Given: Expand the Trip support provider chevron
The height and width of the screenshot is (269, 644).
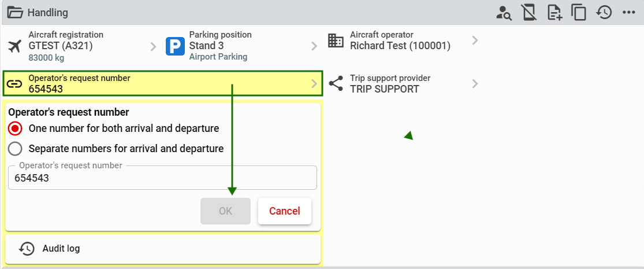Looking at the screenshot, I should pos(475,84).
